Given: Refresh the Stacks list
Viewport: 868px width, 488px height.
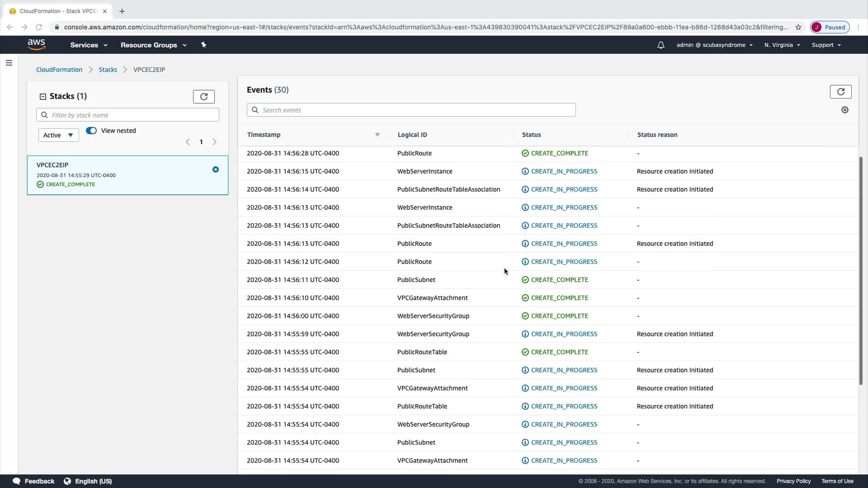Looking at the screenshot, I should point(204,97).
